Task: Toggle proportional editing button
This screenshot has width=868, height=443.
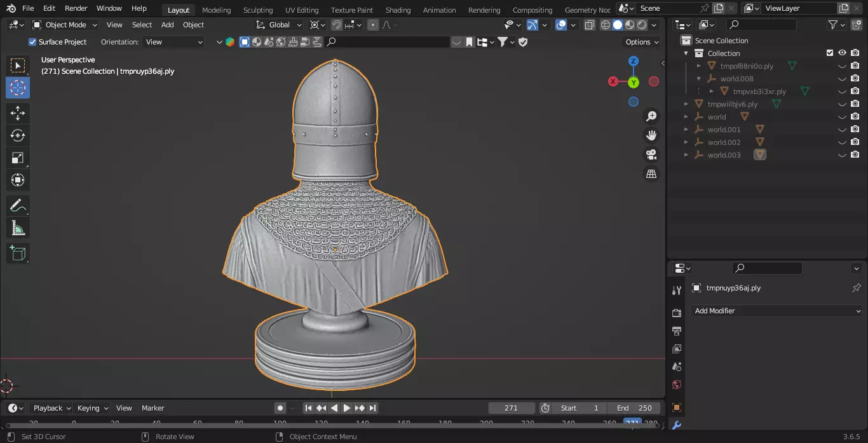Action: pyautogui.click(x=373, y=25)
